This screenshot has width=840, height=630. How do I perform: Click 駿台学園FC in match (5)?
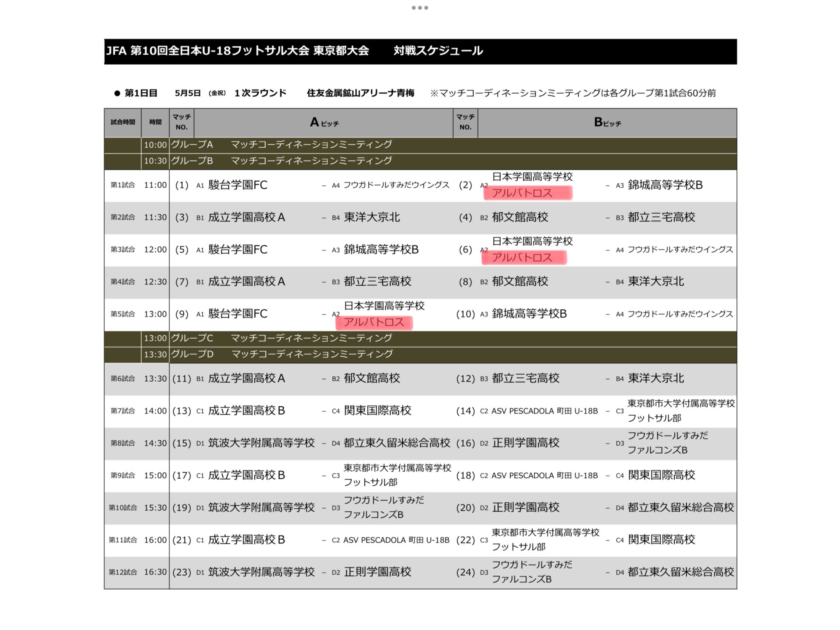(x=238, y=250)
